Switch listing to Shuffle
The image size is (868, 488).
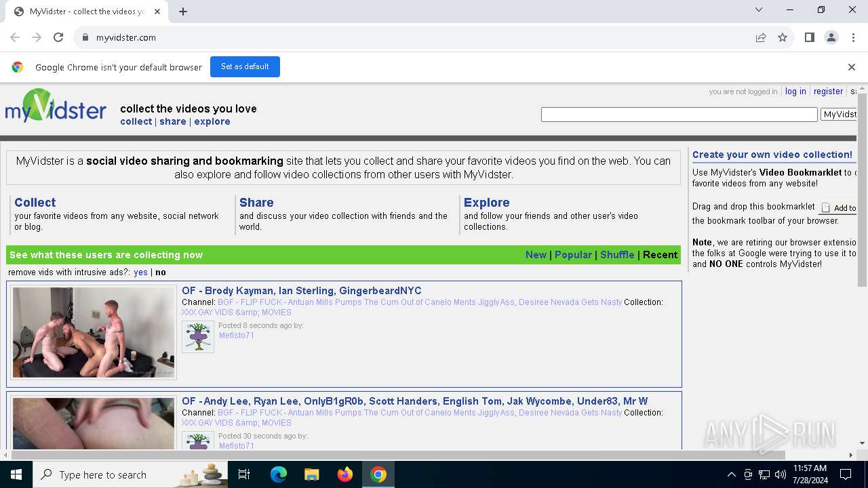point(617,255)
